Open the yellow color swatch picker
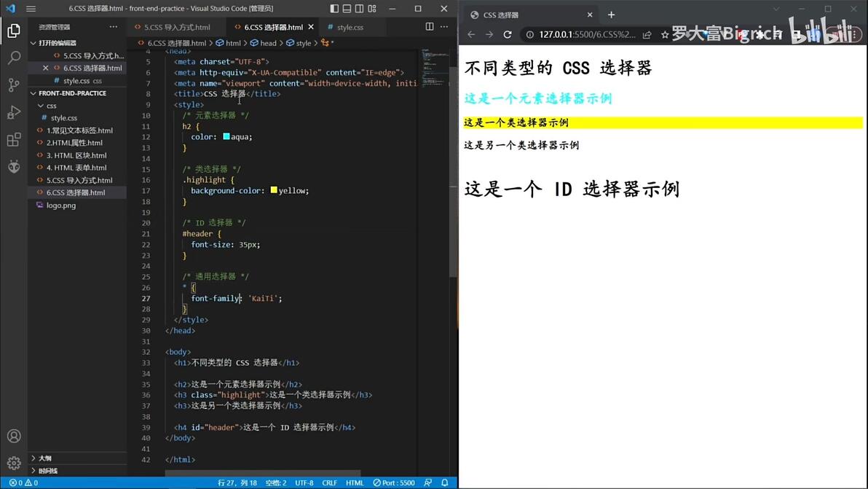The image size is (868, 489). (x=274, y=190)
